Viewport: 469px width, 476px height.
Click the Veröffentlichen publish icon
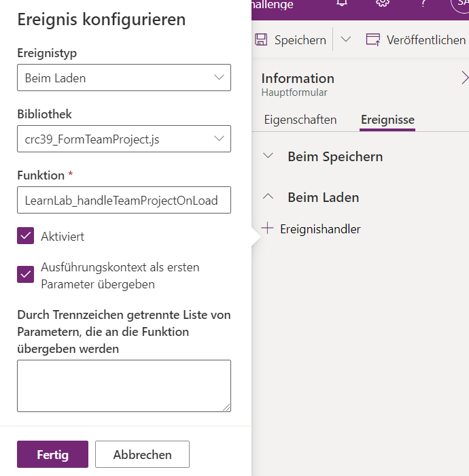[x=373, y=40]
